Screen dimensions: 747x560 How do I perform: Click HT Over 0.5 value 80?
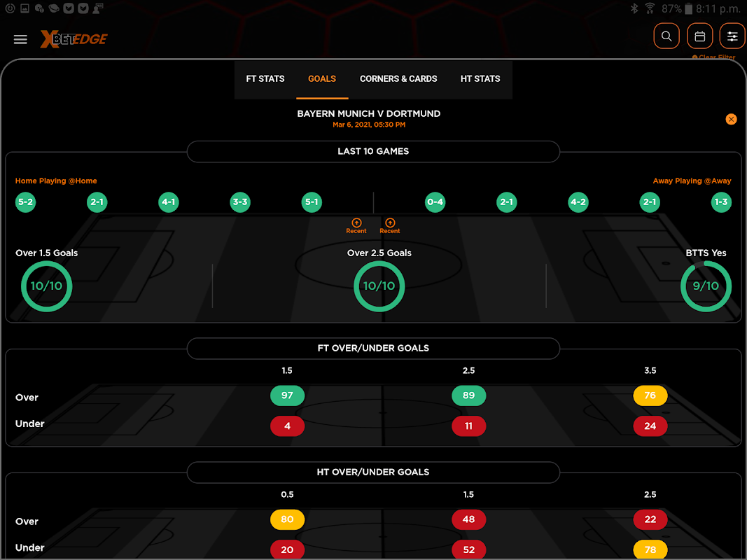(x=287, y=519)
